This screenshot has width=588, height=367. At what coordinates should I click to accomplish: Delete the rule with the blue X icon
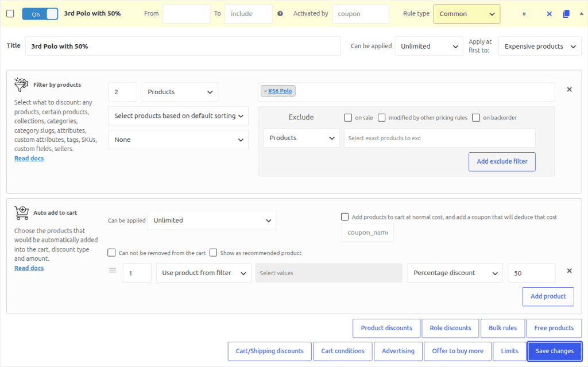550,14
